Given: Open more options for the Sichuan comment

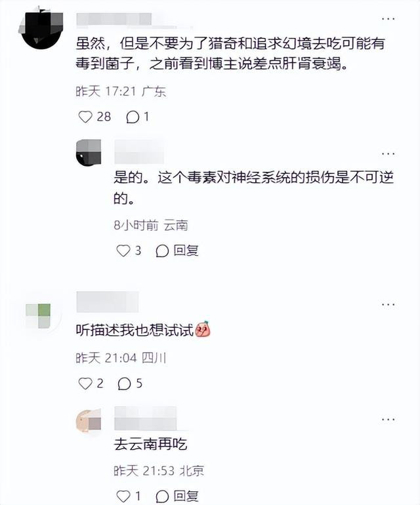Looking at the screenshot, I should pyautogui.click(x=388, y=304).
